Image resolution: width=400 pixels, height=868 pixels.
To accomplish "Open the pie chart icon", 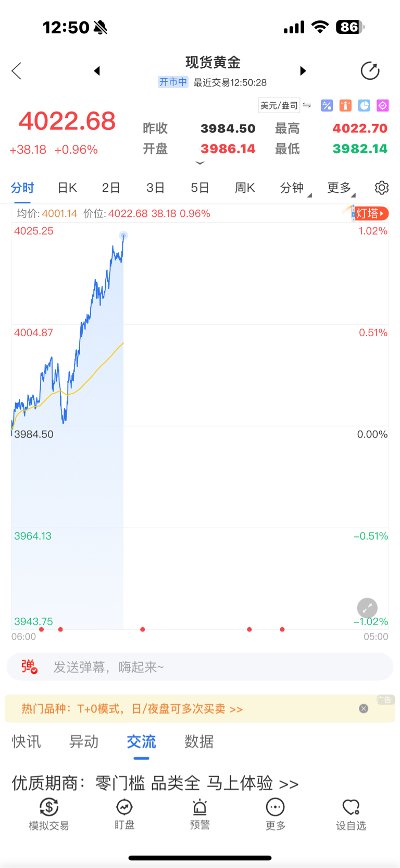I will click(364, 106).
